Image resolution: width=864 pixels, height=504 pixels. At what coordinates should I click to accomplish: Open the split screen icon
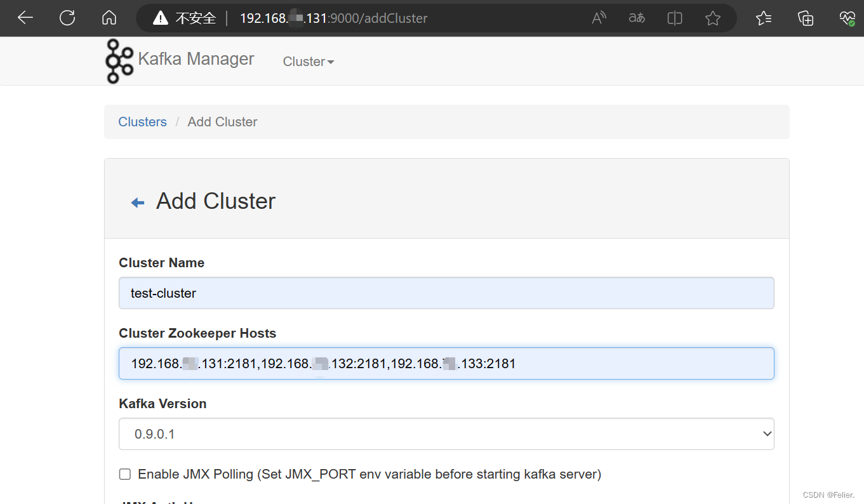click(x=675, y=18)
